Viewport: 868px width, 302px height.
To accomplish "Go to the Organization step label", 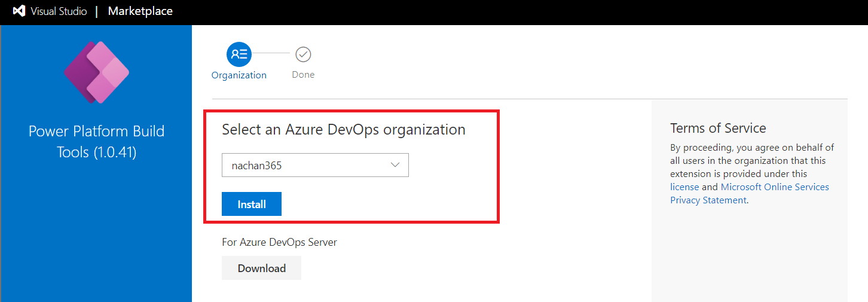I will (239, 75).
